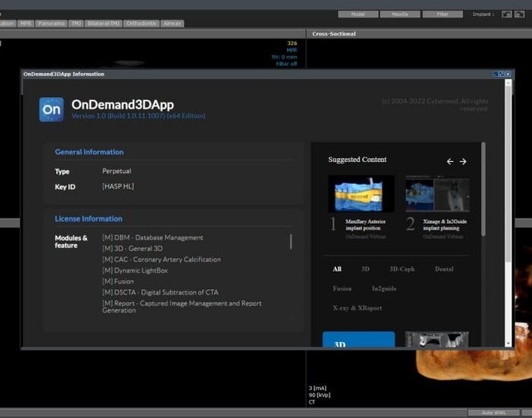Click the Maxilla button

tap(400, 14)
